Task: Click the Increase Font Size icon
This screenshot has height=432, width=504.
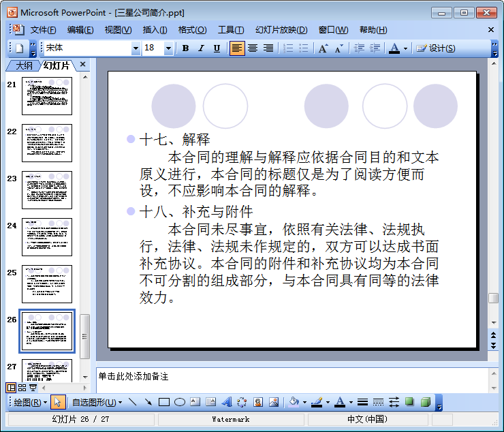Action: [323, 48]
